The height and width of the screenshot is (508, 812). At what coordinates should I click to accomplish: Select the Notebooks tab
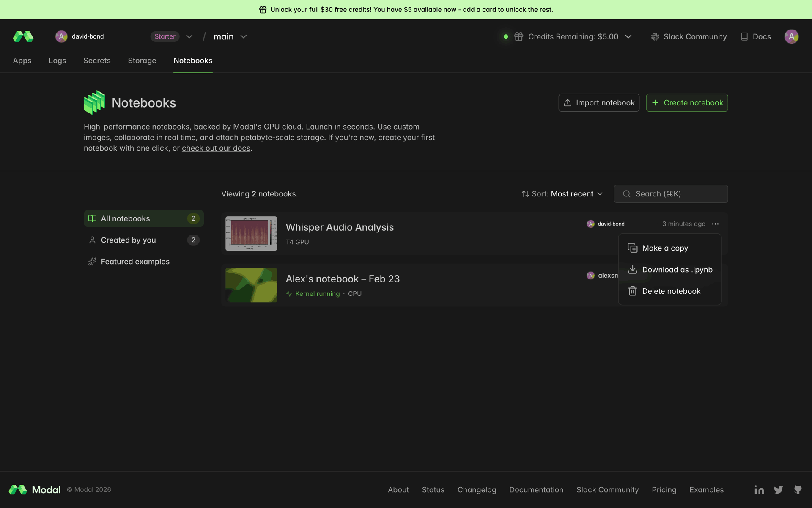pyautogui.click(x=193, y=61)
